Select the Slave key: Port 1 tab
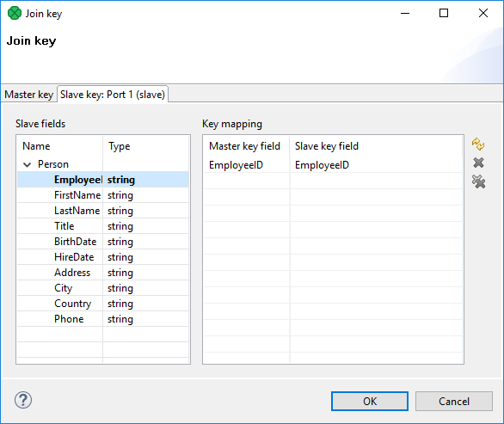 [x=113, y=95]
